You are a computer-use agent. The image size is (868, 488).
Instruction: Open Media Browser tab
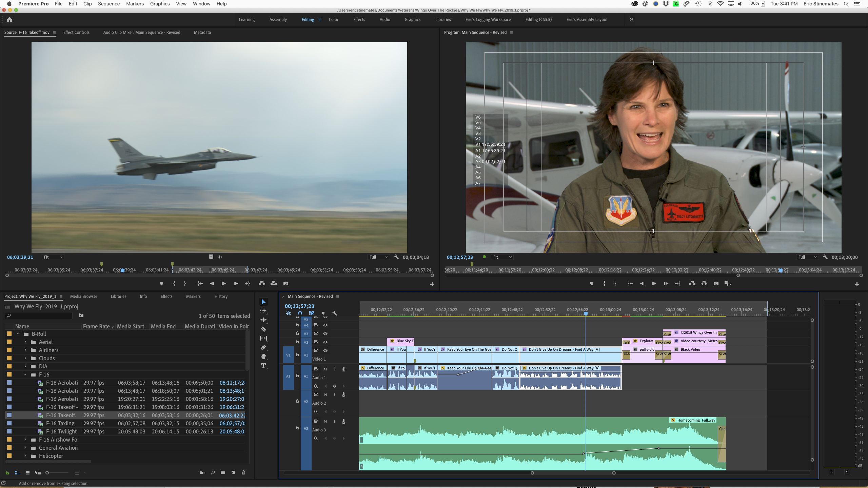point(83,297)
